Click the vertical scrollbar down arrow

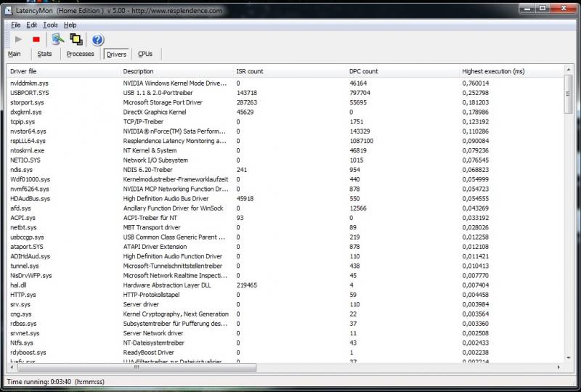coord(569,356)
